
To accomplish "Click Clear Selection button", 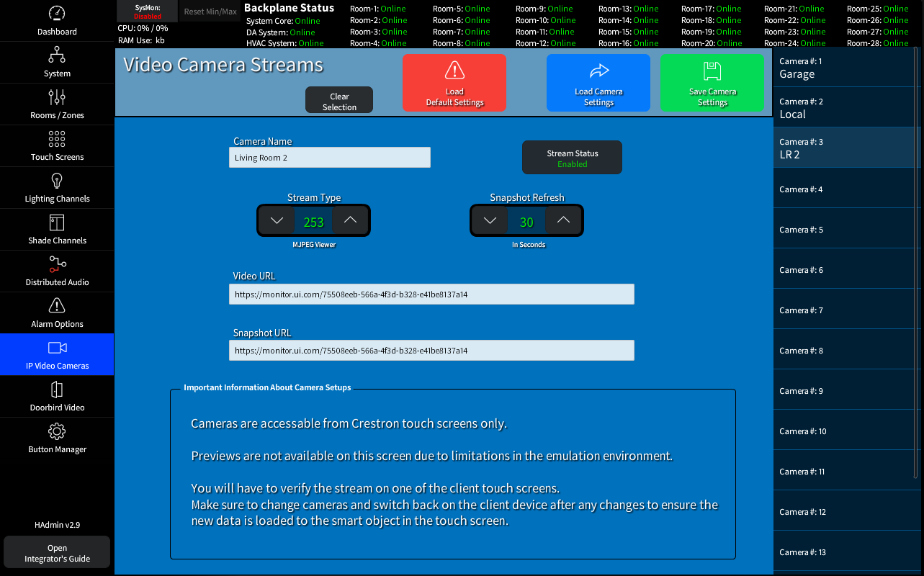I will coord(339,100).
